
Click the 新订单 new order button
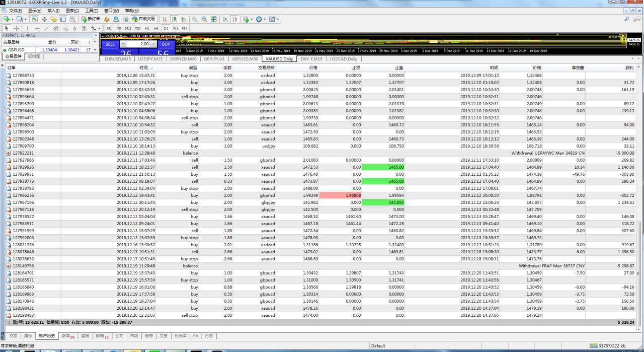[x=90, y=19]
